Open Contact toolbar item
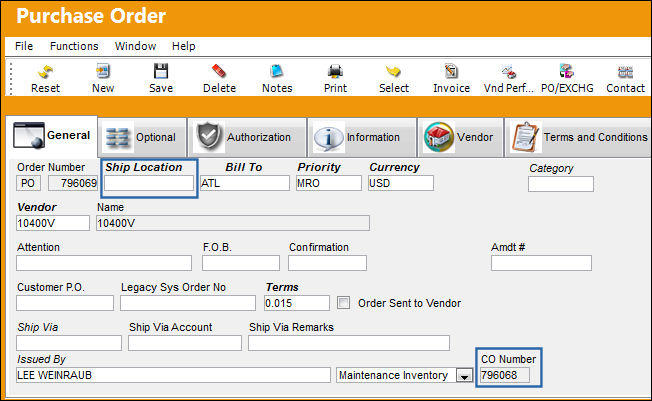 625,79
